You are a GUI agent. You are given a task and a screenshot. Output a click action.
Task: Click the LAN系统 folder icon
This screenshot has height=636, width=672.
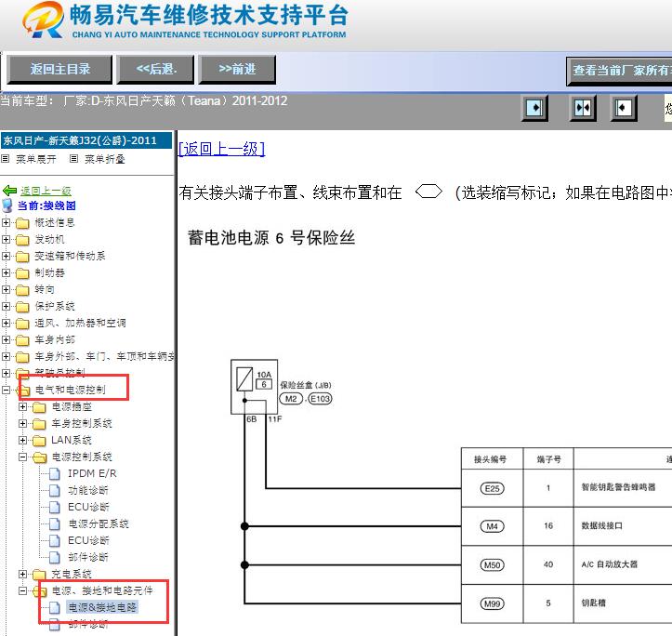coord(39,441)
